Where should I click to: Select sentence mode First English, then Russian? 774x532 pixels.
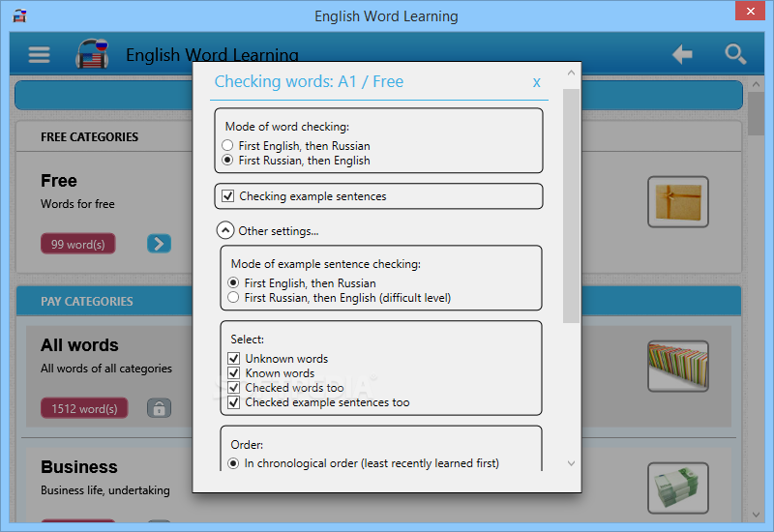tap(233, 282)
